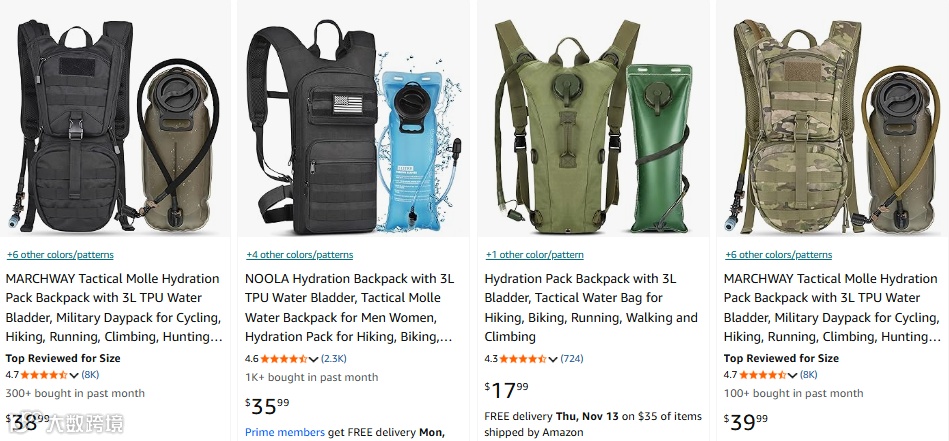949x441 pixels.
Task: Click the Prime members delivery link
Action: tap(285, 433)
